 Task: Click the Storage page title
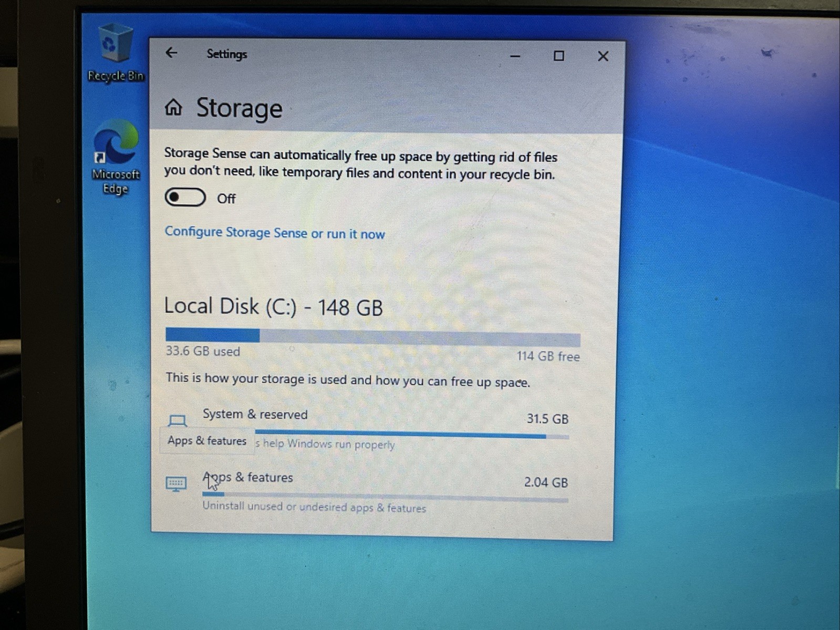click(239, 108)
